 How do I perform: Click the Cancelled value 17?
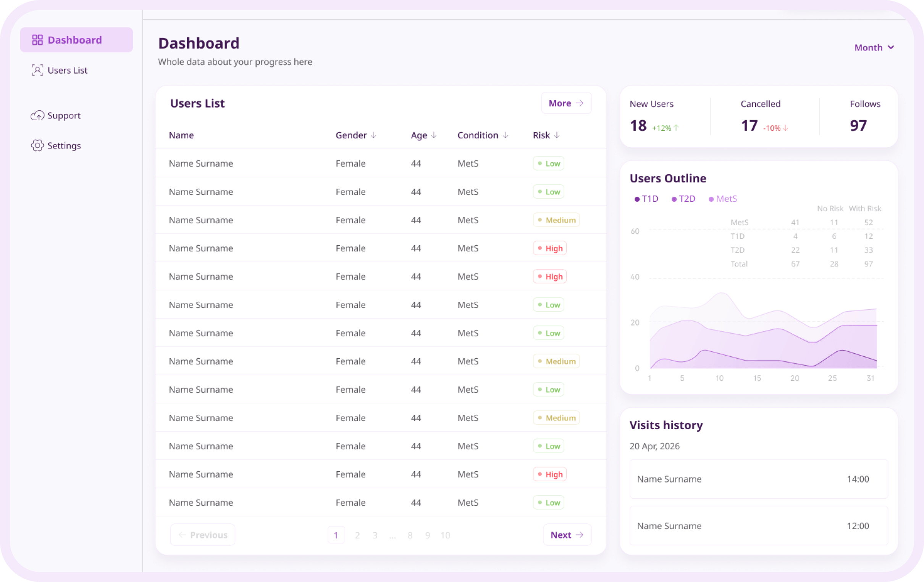click(x=749, y=126)
